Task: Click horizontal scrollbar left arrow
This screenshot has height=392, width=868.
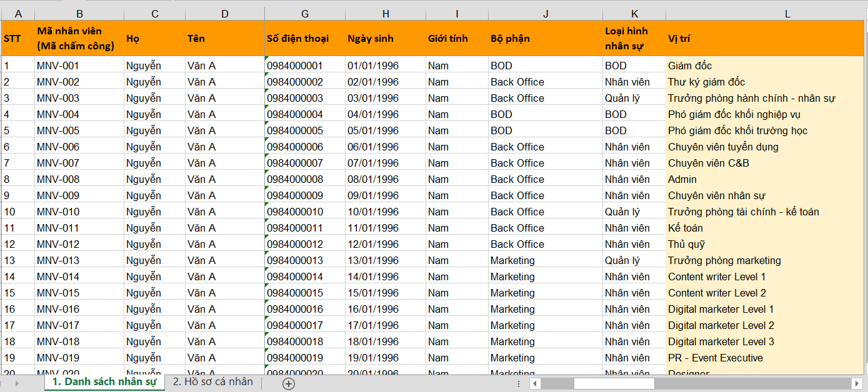Action: (535, 383)
